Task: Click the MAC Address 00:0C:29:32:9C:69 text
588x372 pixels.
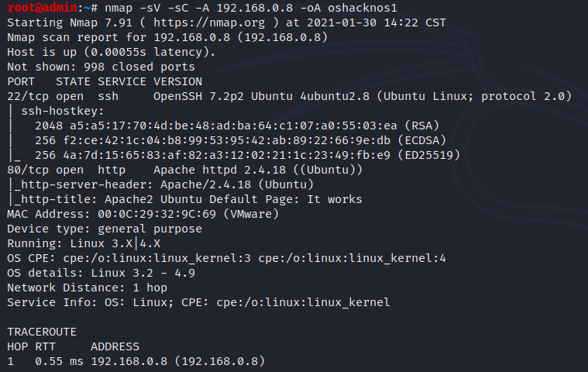Action: (143, 214)
